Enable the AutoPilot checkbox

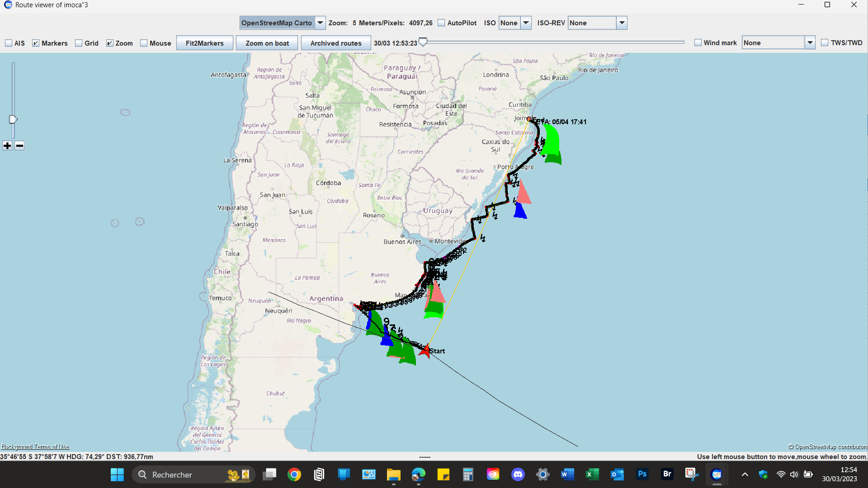(x=441, y=23)
